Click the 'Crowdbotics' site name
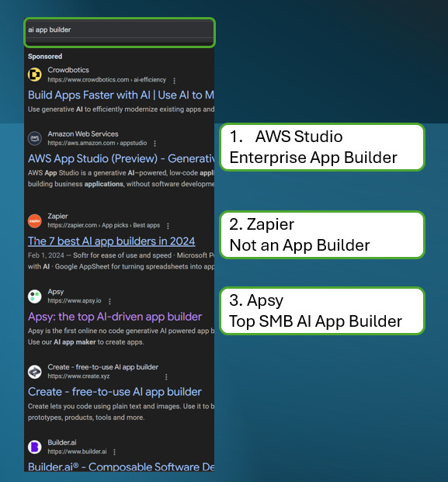 [x=68, y=70]
